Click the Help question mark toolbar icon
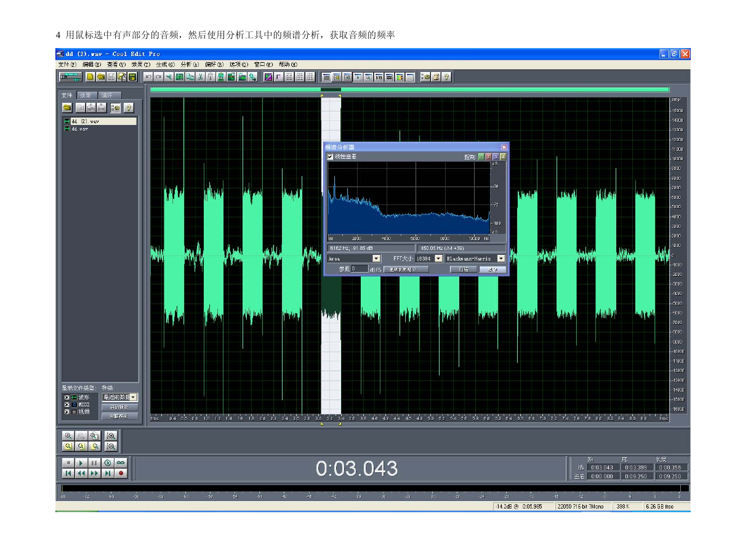The image size is (756, 535). pos(446,77)
